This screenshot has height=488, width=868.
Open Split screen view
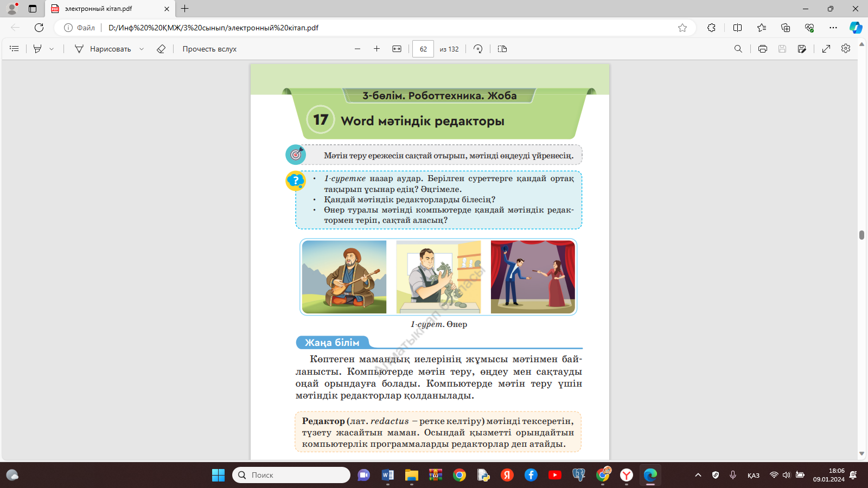(x=737, y=28)
